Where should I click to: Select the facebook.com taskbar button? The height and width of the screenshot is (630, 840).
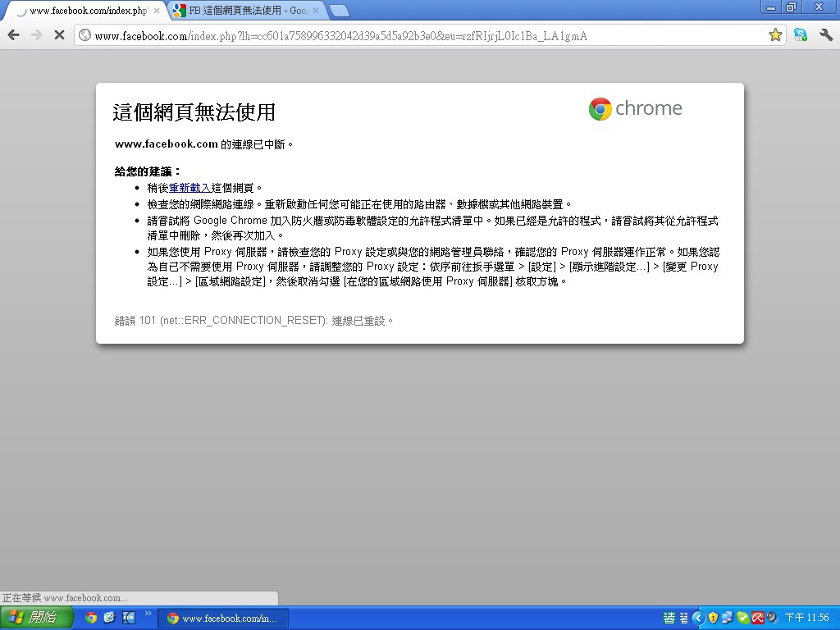tap(223, 619)
